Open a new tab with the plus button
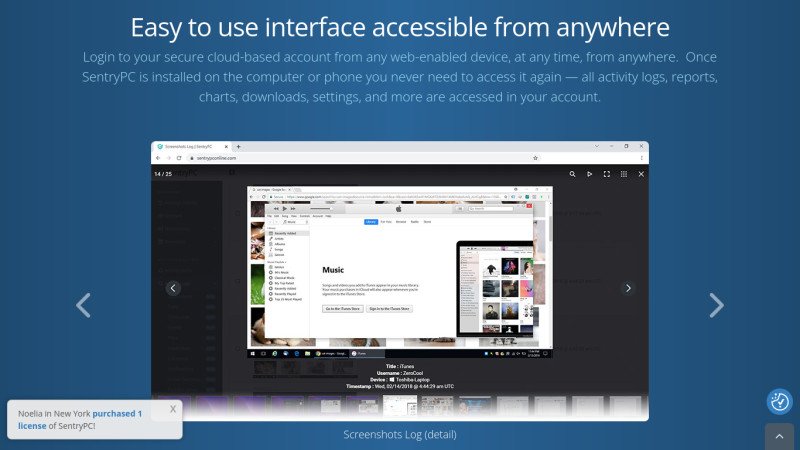800x450 pixels. (x=239, y=146)
